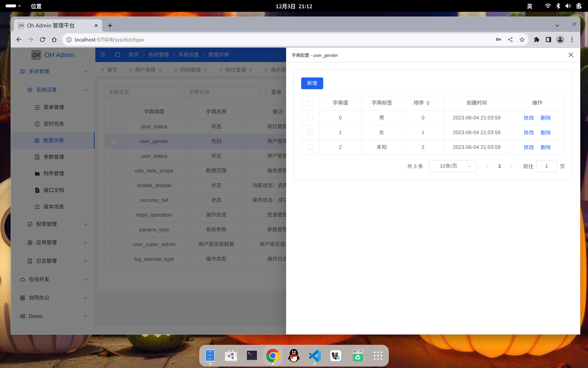Open Visual Studio Code from dock
Screen dimensions: 588x368
[x=315, y=356]
